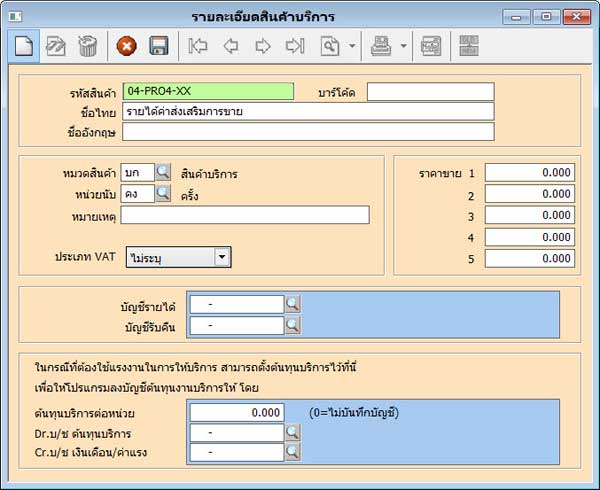Click the Save floppy disk icon
Image resolution: width=600 pixels, height=490 pixels.
pyautogui.click(x=159, y=46)
